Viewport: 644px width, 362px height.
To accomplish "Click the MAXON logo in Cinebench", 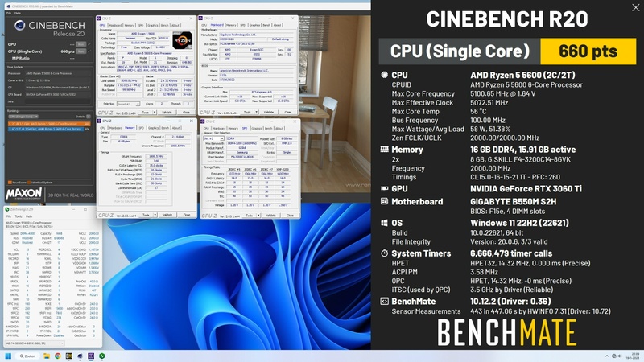I will [24, 194].
